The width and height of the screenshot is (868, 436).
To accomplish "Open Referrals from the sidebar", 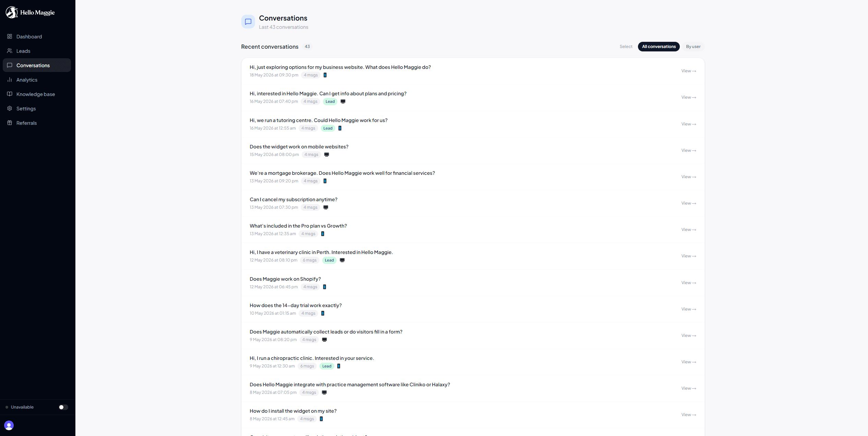I will point(37,123).
